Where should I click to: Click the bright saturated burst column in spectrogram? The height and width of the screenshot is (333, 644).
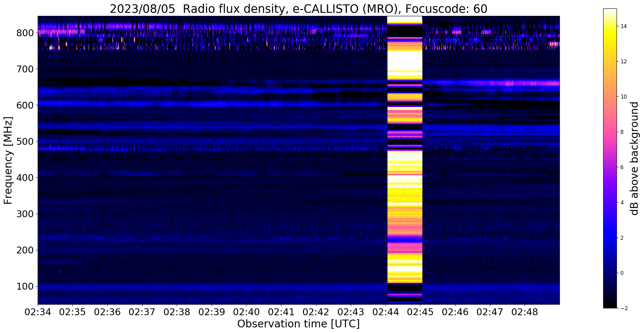tap(405, 160)
